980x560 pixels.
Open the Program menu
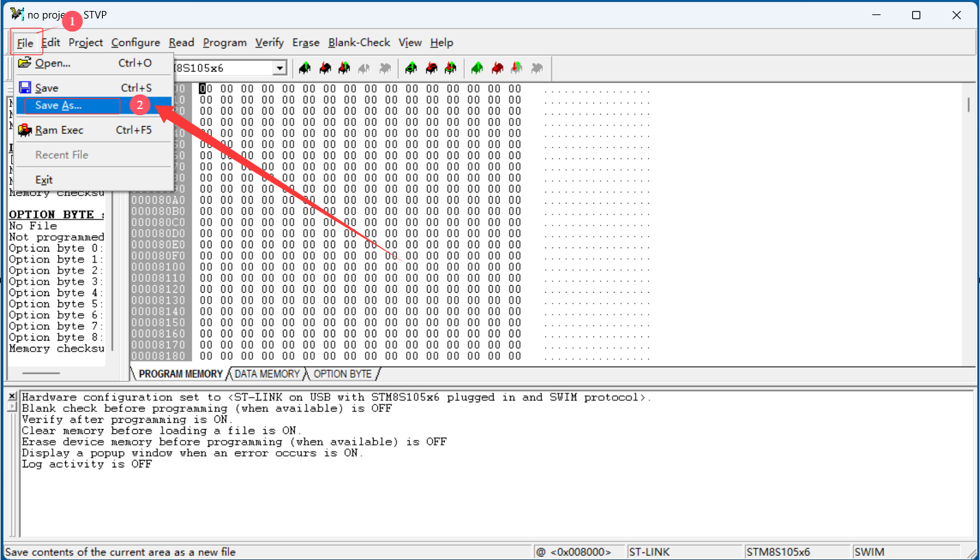[225, 42]
